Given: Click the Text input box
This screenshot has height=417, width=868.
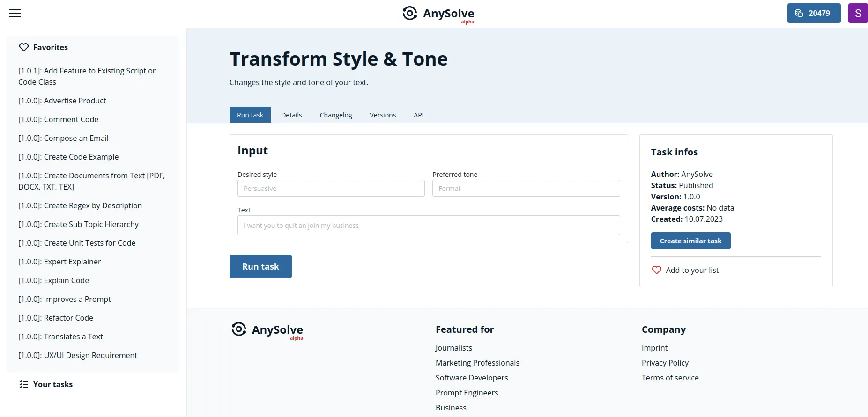Looking at the screenshot, I should (x=428, y=226).
